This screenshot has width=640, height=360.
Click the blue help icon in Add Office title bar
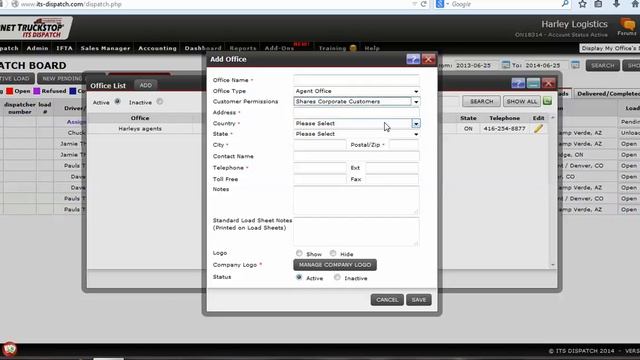pyautogui.click(x=413, y=59)
